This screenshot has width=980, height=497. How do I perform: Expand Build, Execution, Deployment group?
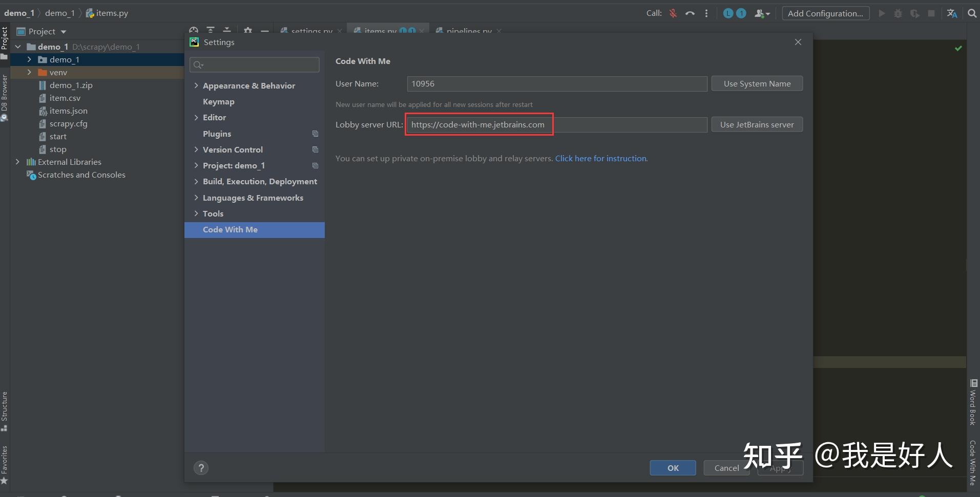[x=196, y=181]
